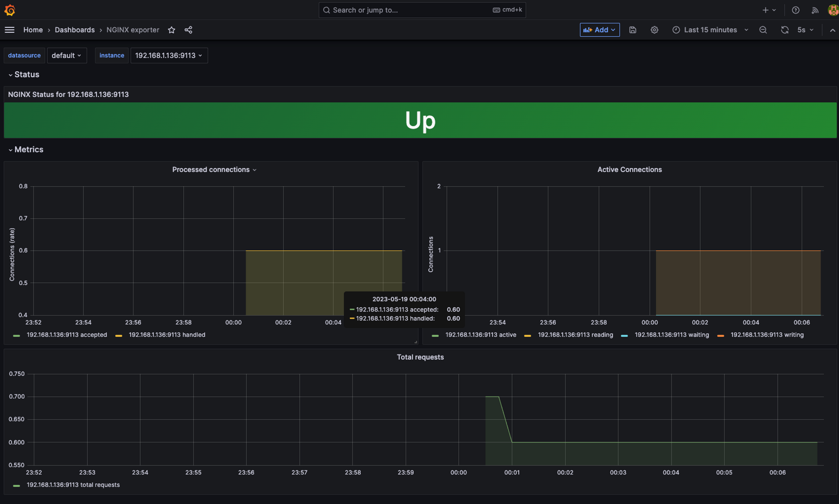Click the NGINX exporter breadcrumb
The width and height of the screenshot is (839, 504).
point(133,30)
